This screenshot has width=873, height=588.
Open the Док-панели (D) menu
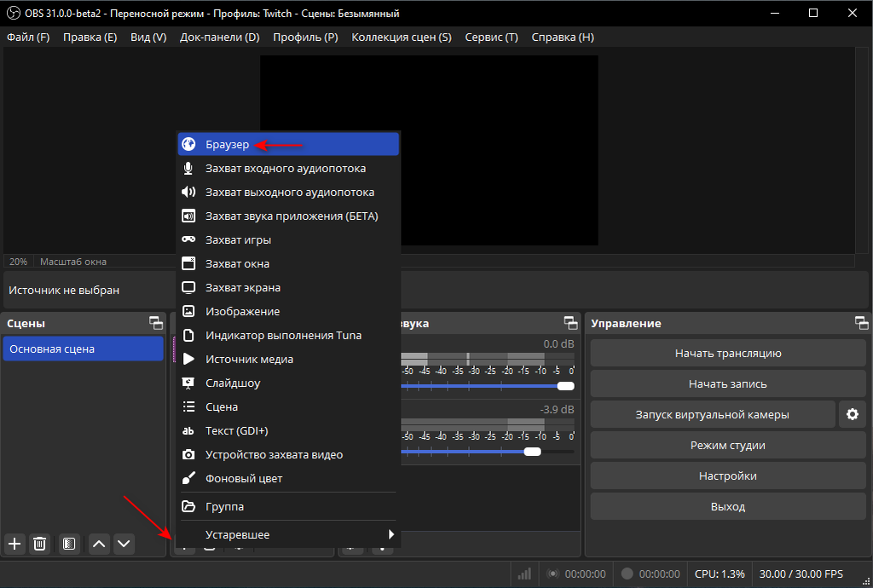point(220,37)
